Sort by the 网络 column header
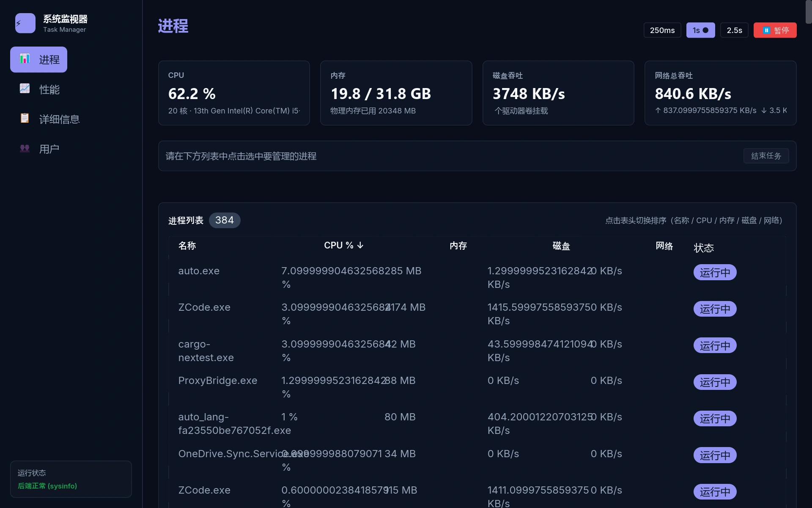Screen dimensions: 812x508 coord(664,246)
